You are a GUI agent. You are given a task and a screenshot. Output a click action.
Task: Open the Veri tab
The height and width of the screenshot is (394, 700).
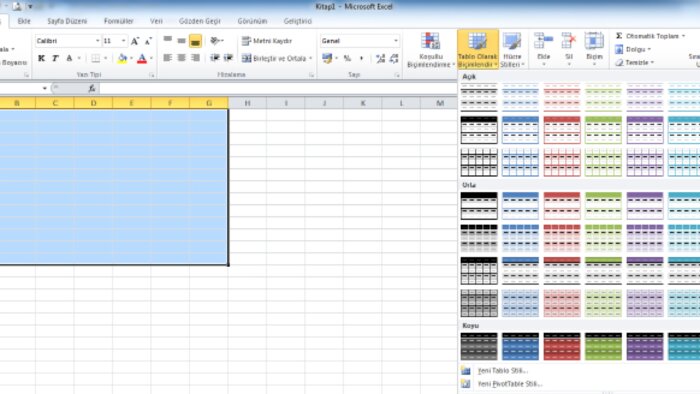pyautogui.click(x=156, y=21)
